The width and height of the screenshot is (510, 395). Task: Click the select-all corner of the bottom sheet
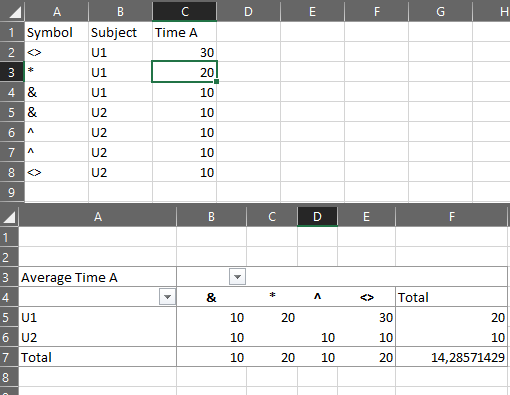pos(9,217)
